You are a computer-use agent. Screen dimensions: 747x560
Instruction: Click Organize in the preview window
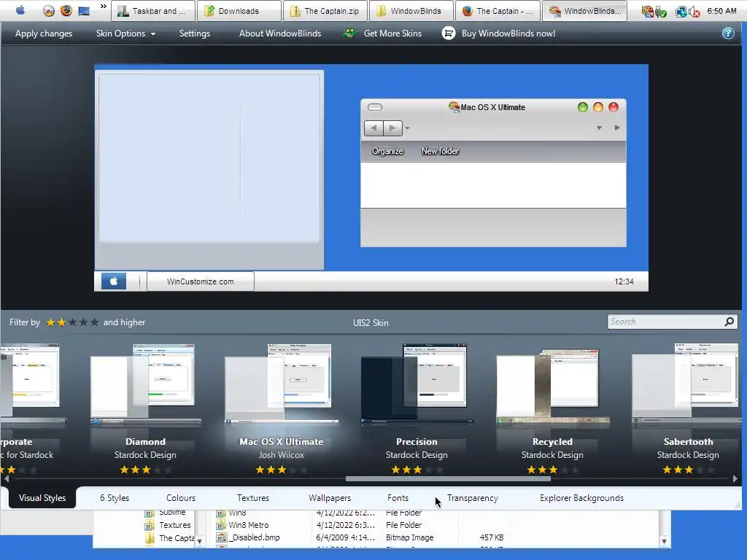coord(387,151)
